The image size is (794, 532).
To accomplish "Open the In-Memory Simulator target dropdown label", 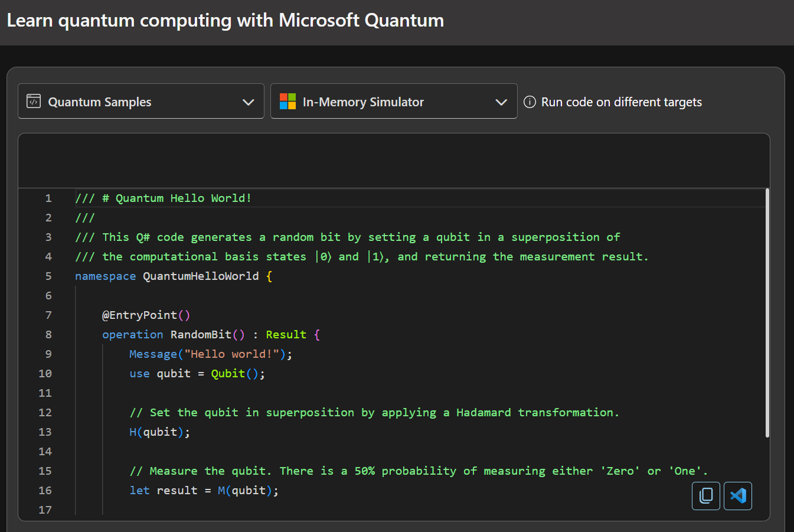I will [x=363, y=102].
